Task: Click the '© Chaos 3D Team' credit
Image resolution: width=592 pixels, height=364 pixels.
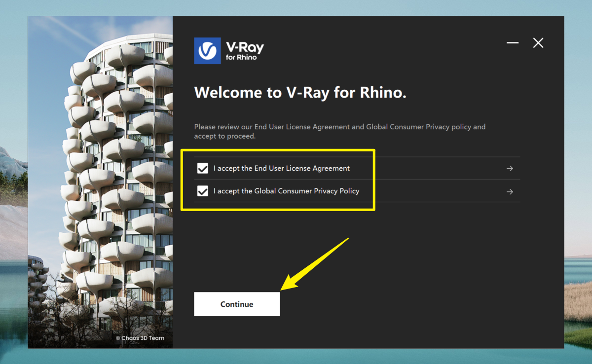Action: coord(140,338)
